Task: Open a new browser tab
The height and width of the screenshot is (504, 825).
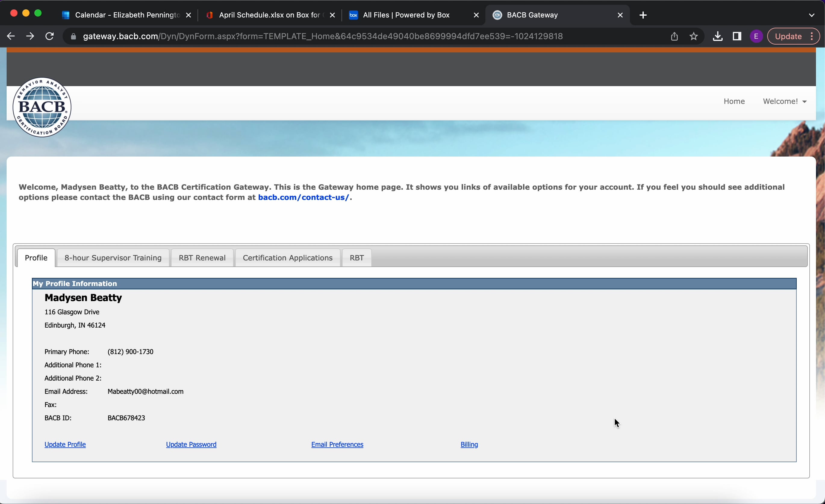Action: coord(643,15)
